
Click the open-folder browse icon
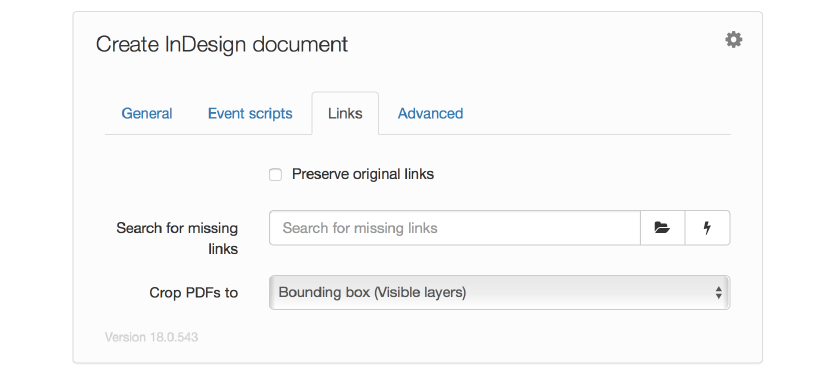(x=662, y=228)
